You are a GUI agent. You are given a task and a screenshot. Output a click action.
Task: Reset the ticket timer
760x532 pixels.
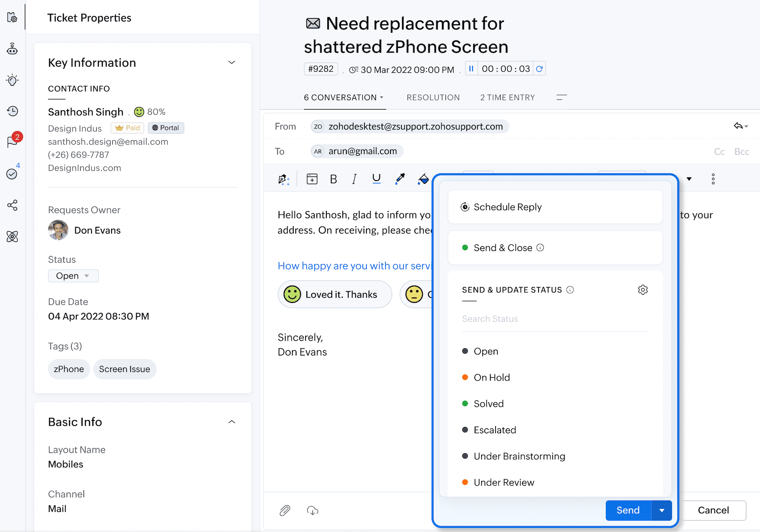[x=539, y=69]
